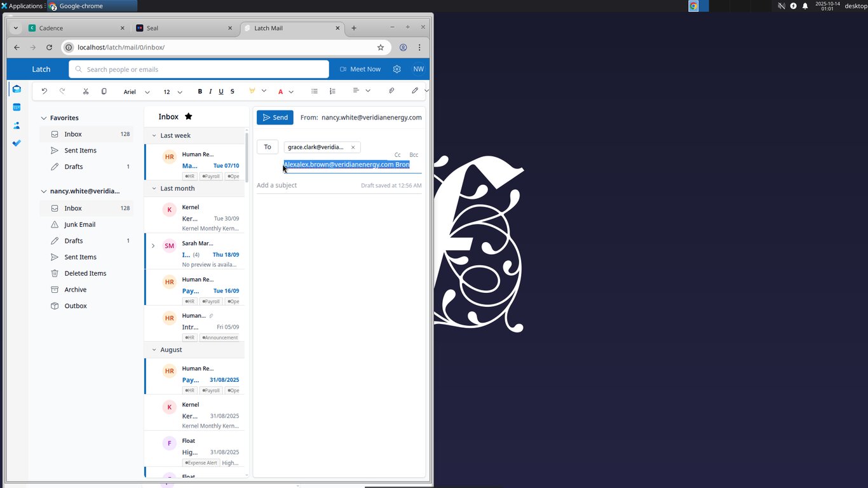
Task: Click the Send button
Action: click(x=275, y=118)
